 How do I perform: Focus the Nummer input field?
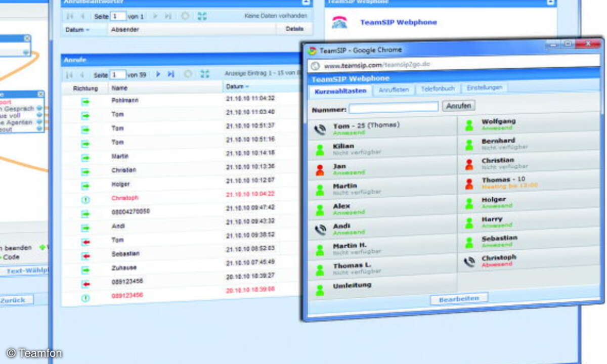point(394,107)
